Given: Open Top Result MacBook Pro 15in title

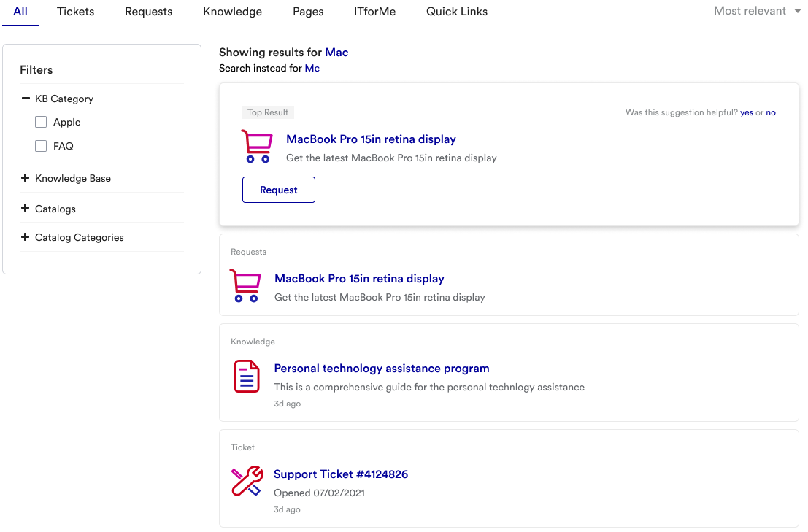Looking at the screenshot, I should pos(371,139).
